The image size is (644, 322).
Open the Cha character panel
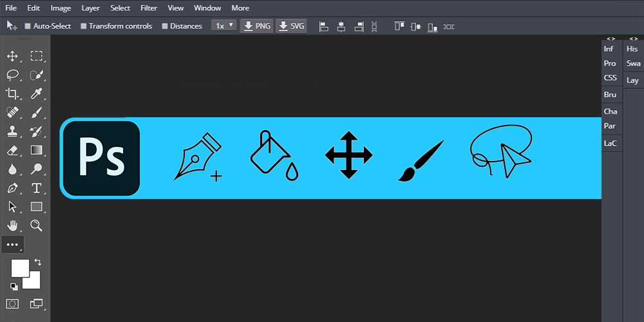click(611, 111)
